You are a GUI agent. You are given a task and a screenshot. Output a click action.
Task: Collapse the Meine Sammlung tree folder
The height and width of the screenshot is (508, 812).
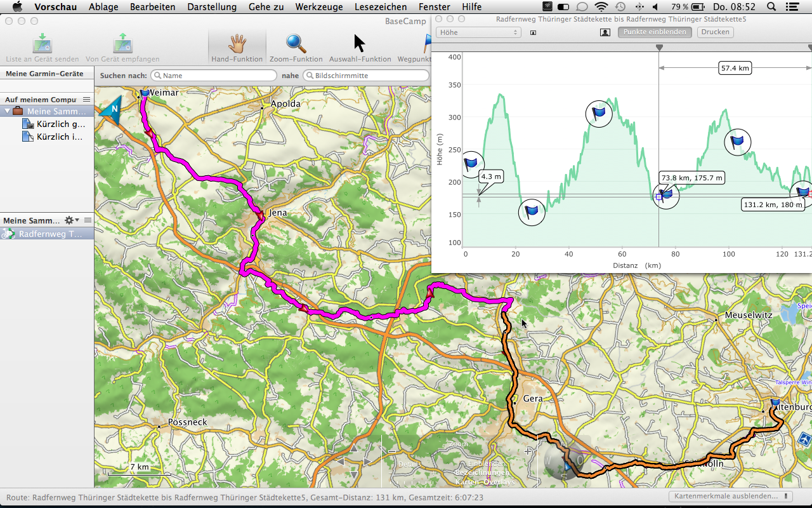8,112
